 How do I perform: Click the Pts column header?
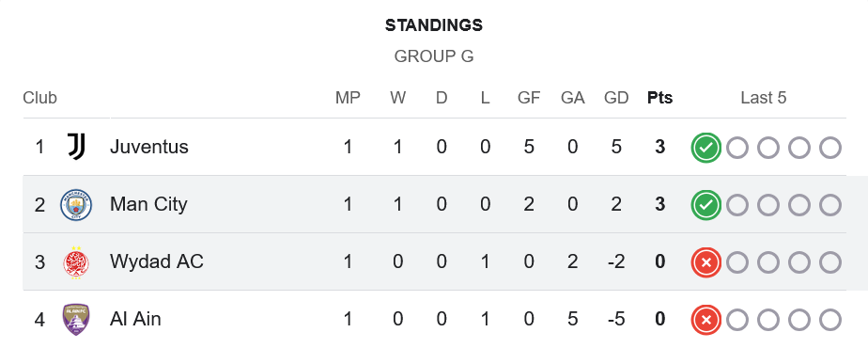pyautogui.click(x=659, y=98)
